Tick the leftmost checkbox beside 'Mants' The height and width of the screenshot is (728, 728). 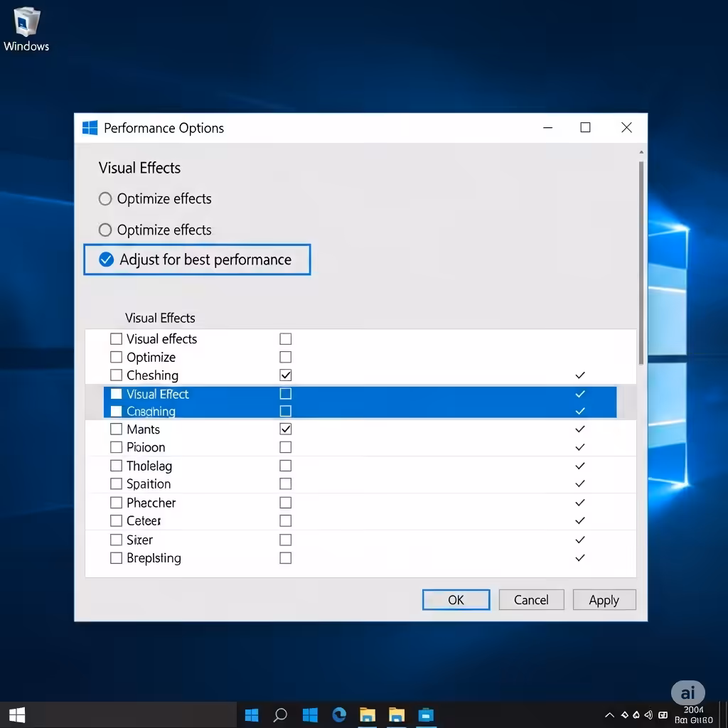pyautogui.click(x=116, y=429)
